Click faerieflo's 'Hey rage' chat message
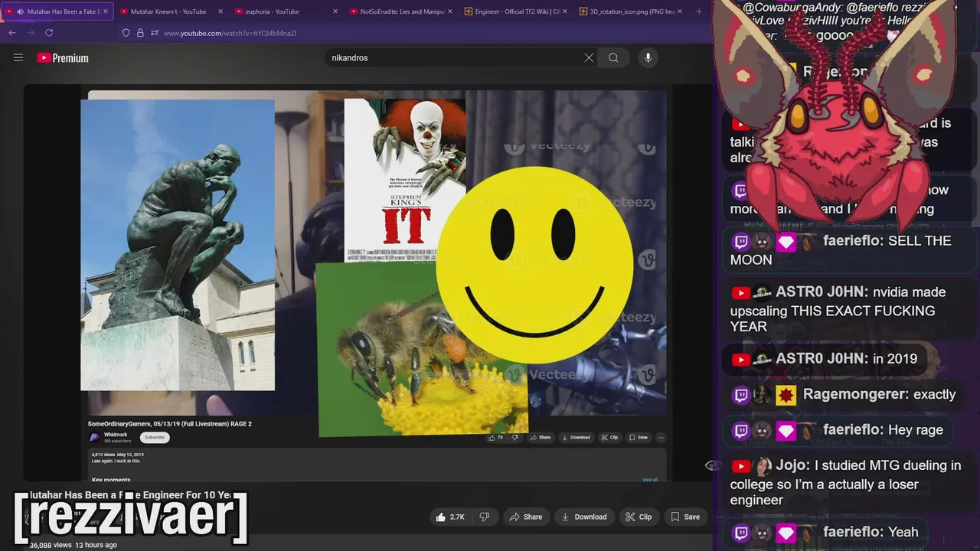Image resolution: width=980 pixels, height=551 pixels. 837,430
